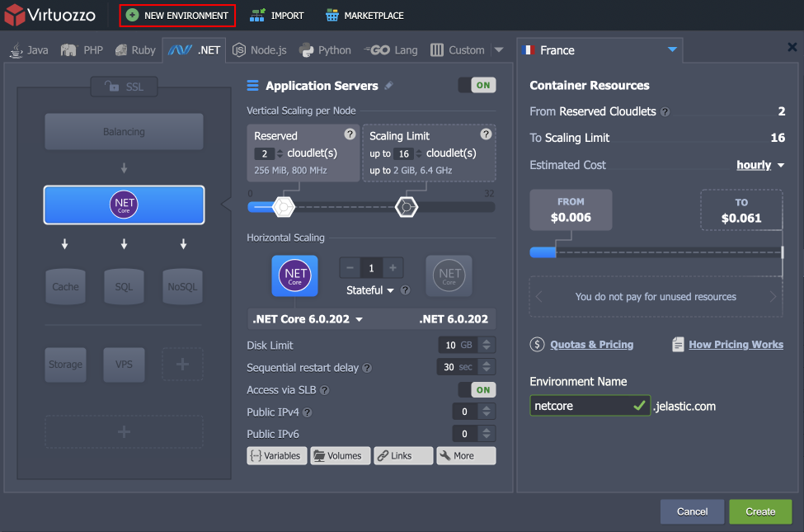The image size is (804, 532).
Task: Switch to the Node.js tab
Action: click(x=259, y=49)
